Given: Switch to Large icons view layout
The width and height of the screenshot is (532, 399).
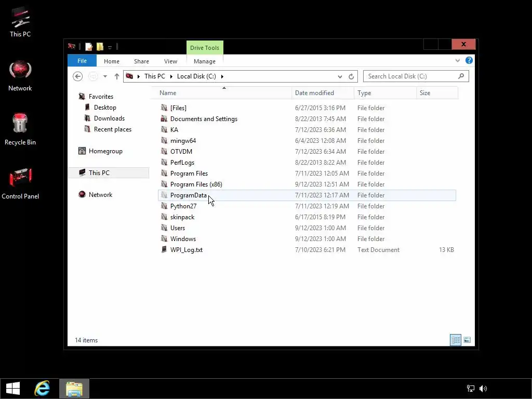Looking at the screenshot, I should tap(467, 340).
